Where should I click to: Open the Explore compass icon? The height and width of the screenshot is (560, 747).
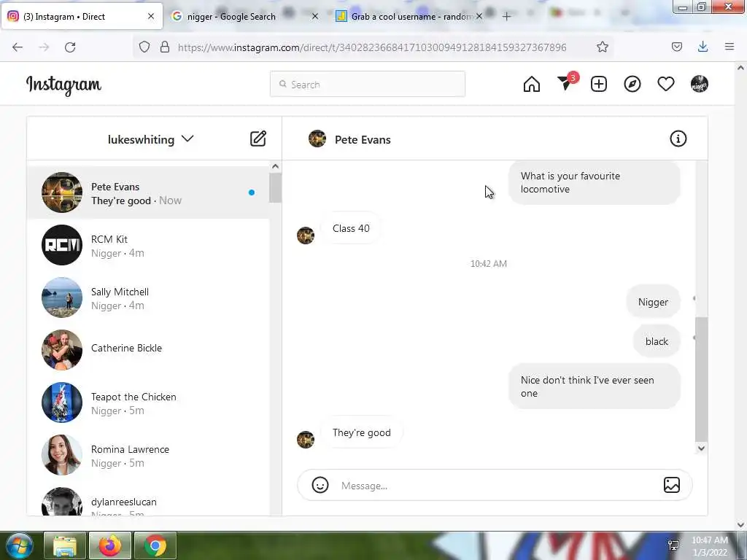(x=632, y=85)
